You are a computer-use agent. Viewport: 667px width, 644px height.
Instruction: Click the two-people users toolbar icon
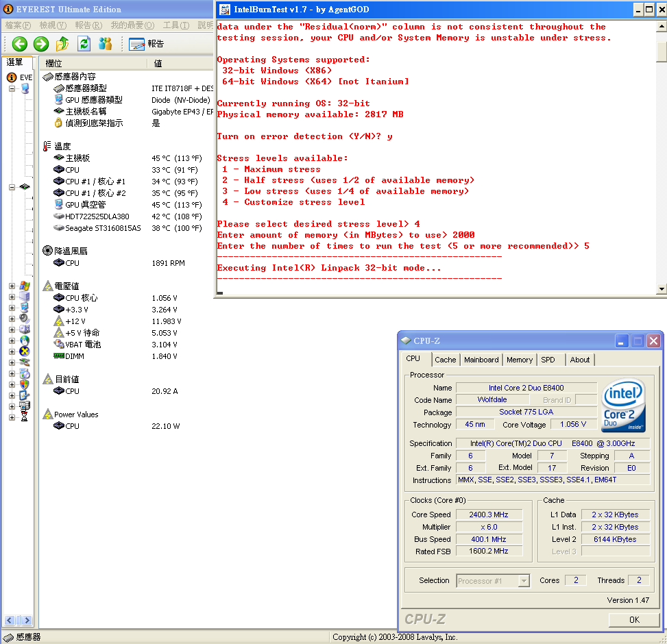coord(105,44)
